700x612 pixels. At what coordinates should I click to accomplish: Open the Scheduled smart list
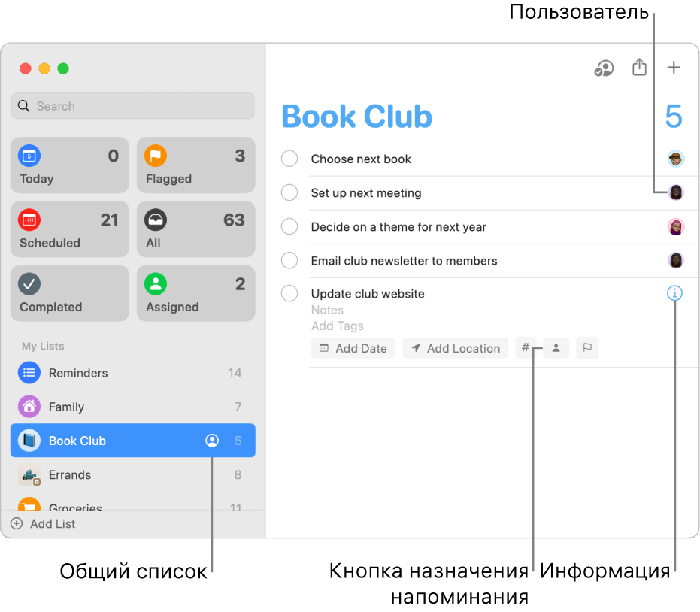(70, 229)
